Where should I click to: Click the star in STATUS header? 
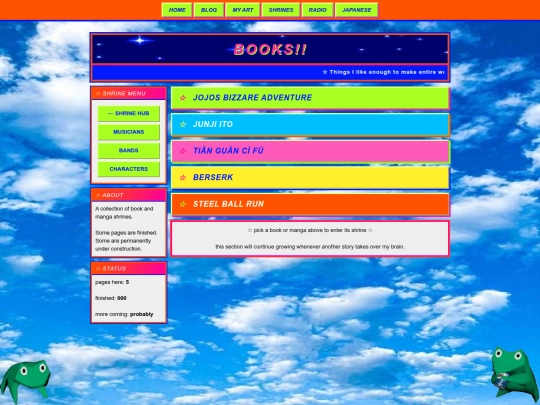click(x=98, y=268)
